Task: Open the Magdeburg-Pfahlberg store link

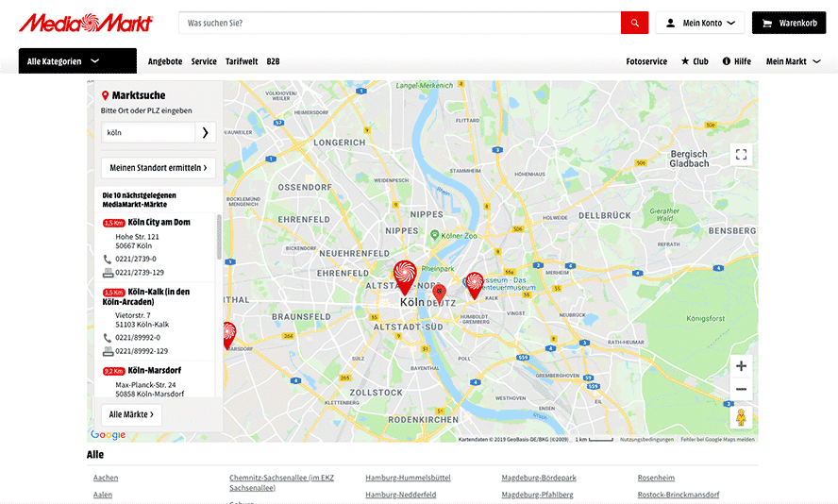Action: [537, 495]
